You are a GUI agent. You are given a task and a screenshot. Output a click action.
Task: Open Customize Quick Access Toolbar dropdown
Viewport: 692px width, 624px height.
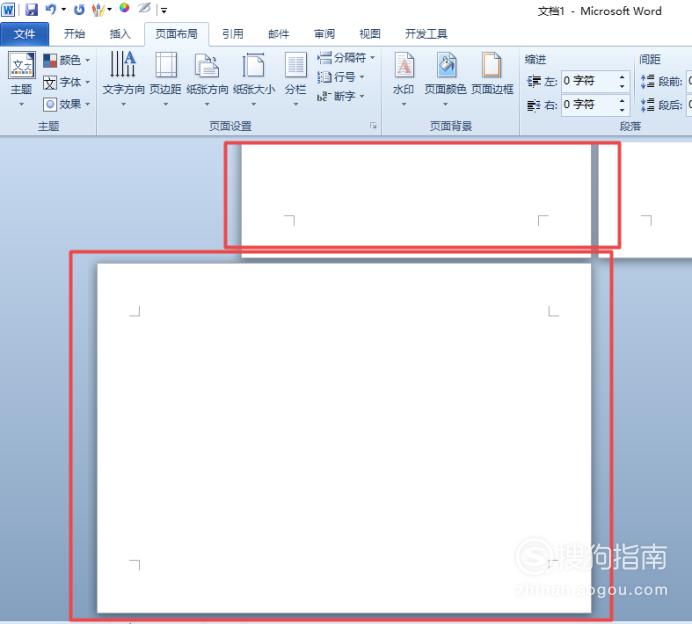coord(164,10)
